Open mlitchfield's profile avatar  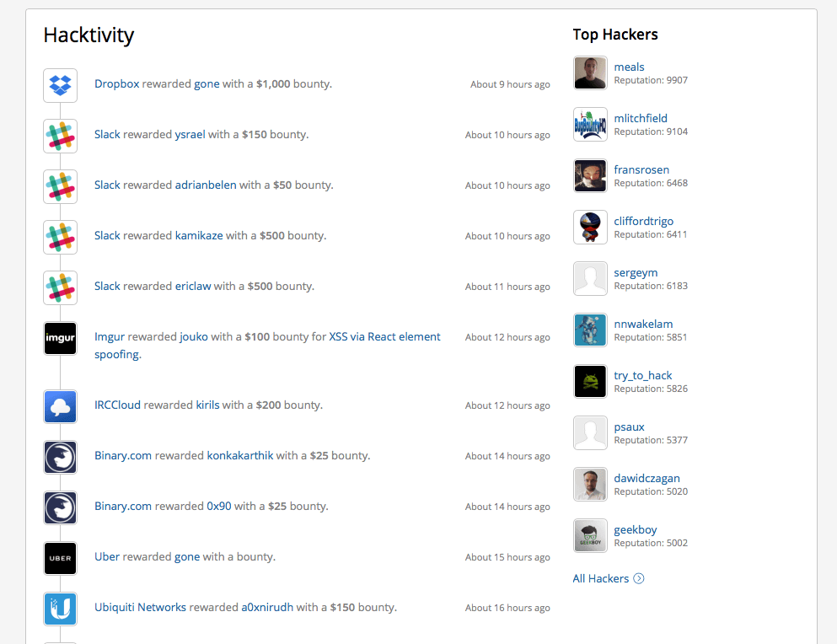(590, 125)
